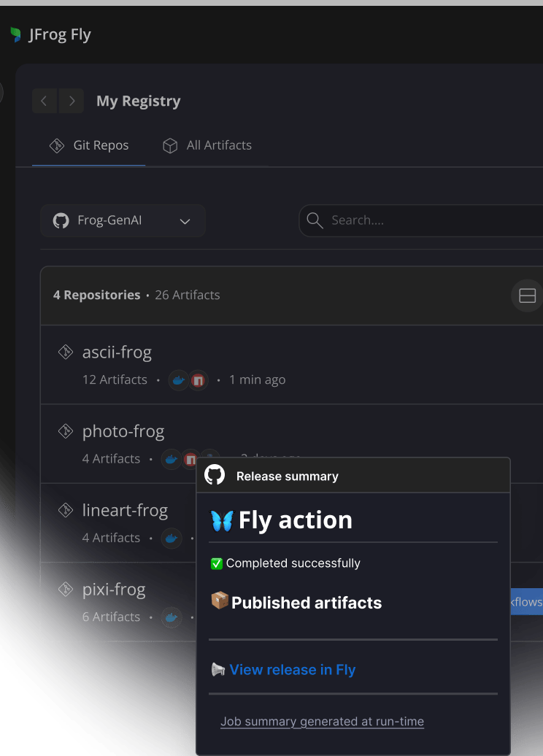This screenshot has width=543, height=756.
Task: Open the pixi-frog repository
Action: pyautogui.click(x=113, y=589)
